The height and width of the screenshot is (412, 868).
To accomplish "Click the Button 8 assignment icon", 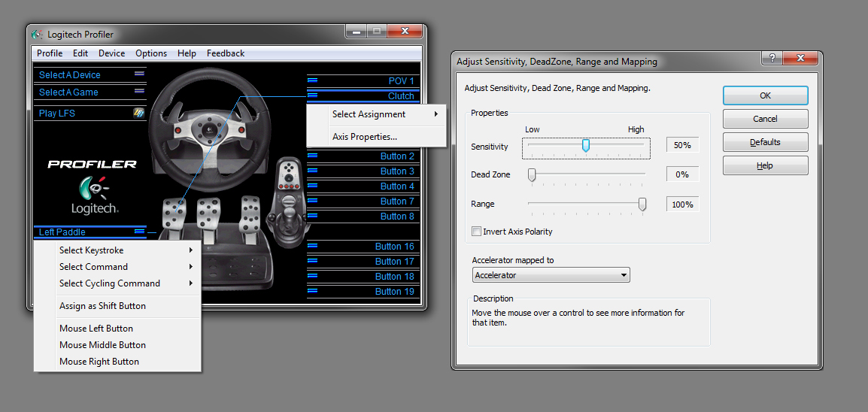I will [313, 216].
